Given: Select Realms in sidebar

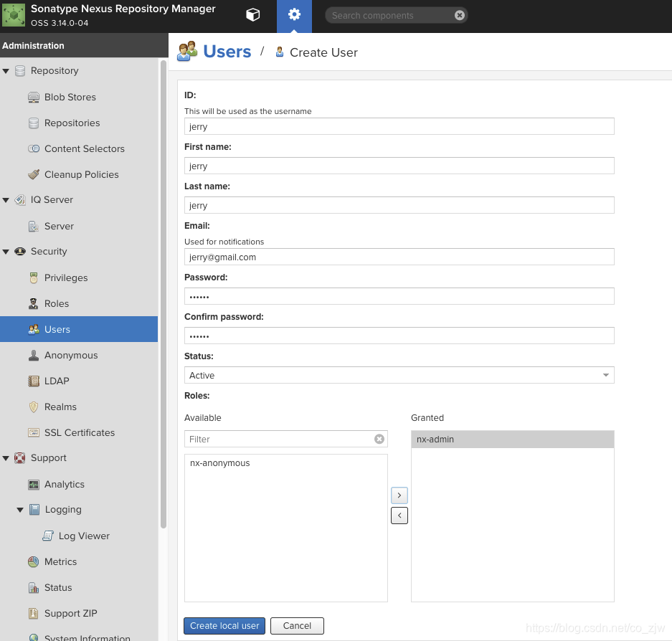Looking at the screenshot, I should tap(60, 407).
